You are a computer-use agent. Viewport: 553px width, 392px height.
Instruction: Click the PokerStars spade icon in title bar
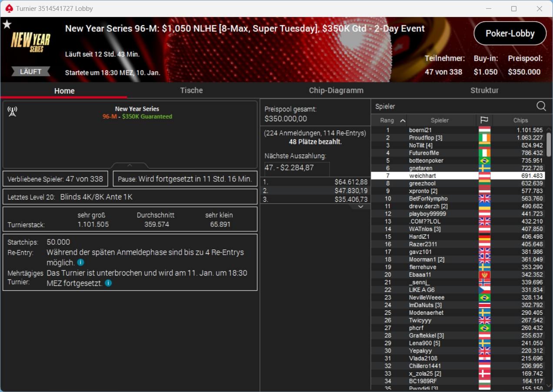[x=9, y=8]
